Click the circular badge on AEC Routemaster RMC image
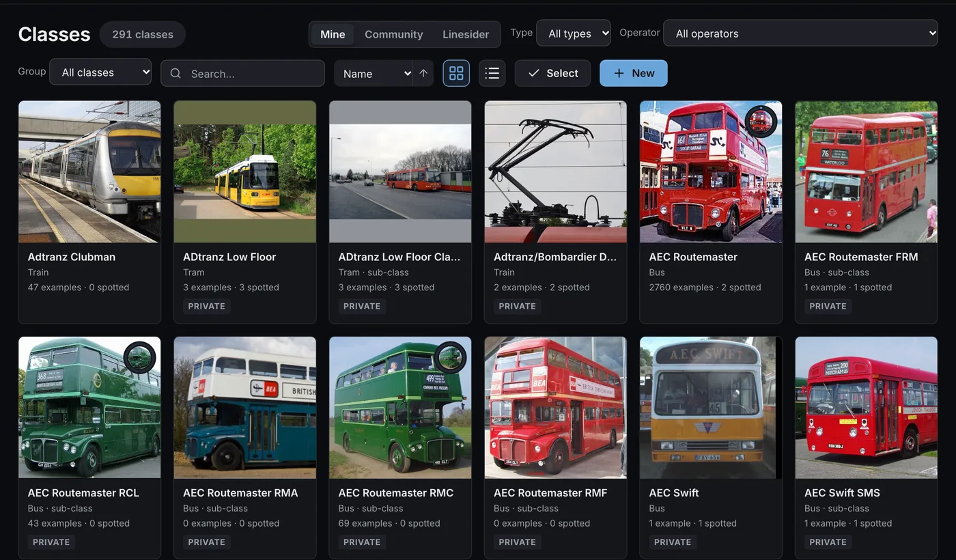Image resolution: width=956 pixels, height=560 pixels. click(x=450, y=357)
